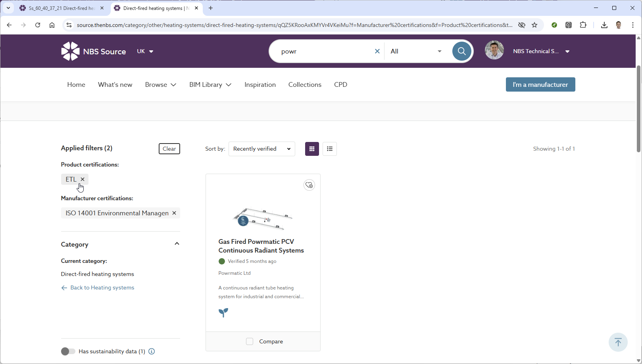
Task: Remove ISO 14001 manufacturer certification filter
Action: (174, 213)
